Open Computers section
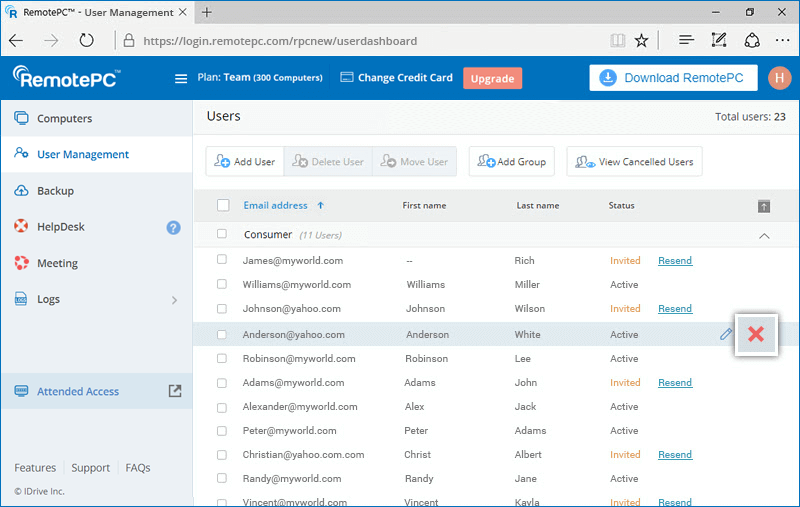Screen dimensions: 800x507 [x=96, y=118]
